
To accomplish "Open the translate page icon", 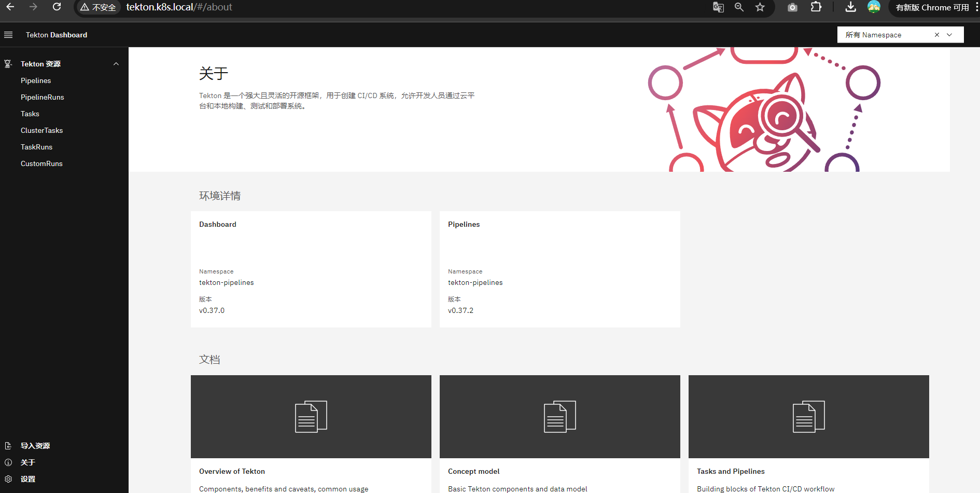I will pyautogui.click(x=718, y=7).
